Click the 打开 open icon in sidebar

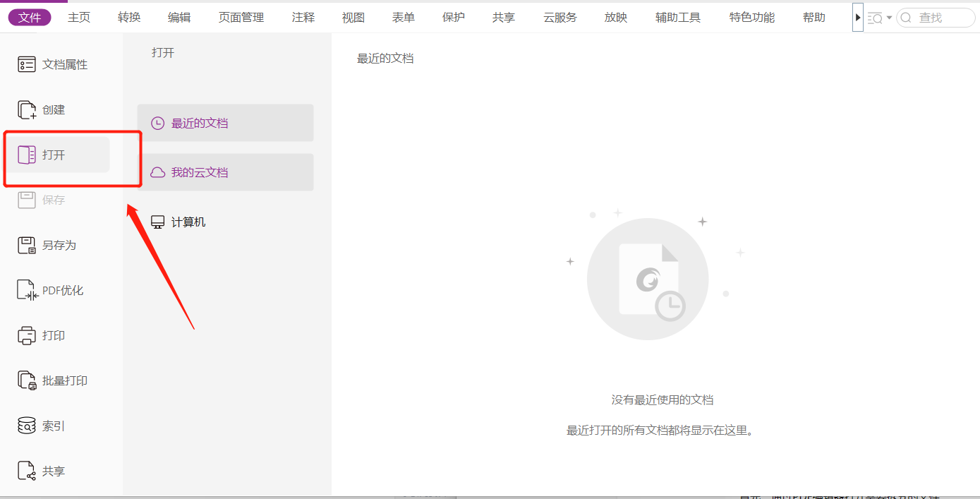[x=27, y=155]
